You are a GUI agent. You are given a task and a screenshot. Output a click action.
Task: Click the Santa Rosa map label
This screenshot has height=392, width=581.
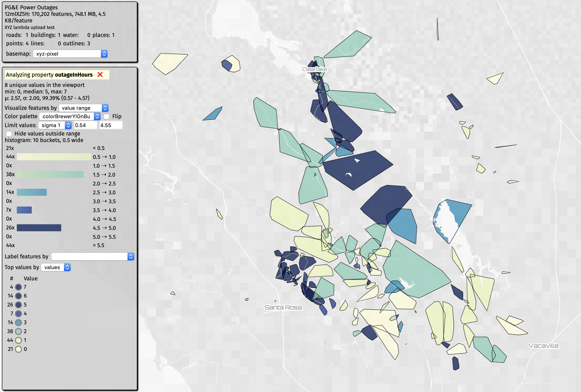click(283, 307)
